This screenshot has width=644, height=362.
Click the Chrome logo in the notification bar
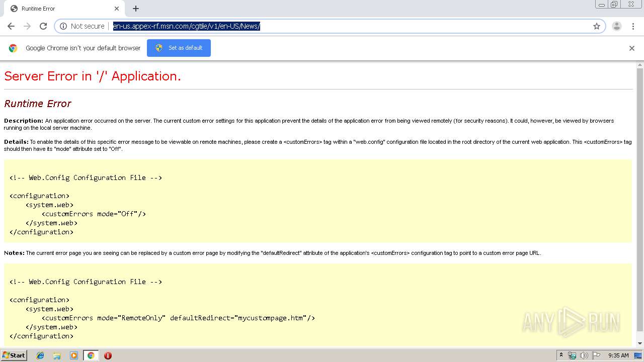[x=13, y=48]
